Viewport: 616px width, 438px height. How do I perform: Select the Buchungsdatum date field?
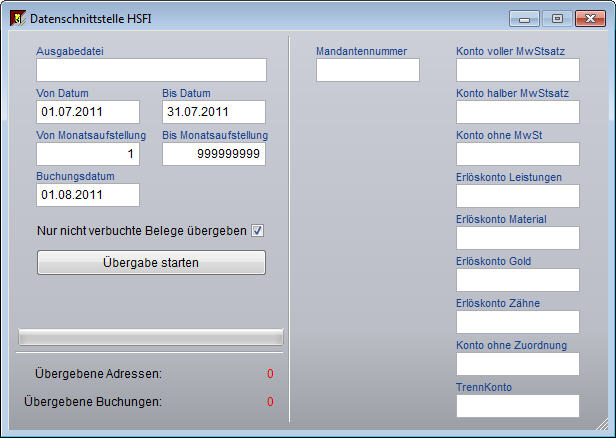[x=88, y=195]
